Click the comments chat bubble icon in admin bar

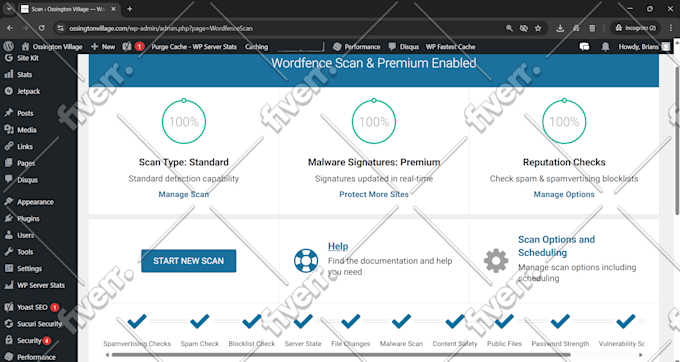(x=585, y=47)
